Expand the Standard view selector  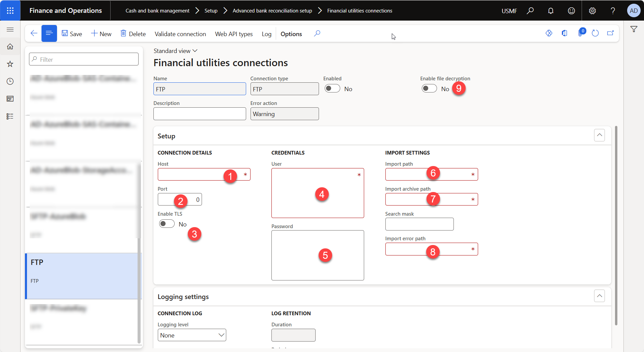[175, 51]
